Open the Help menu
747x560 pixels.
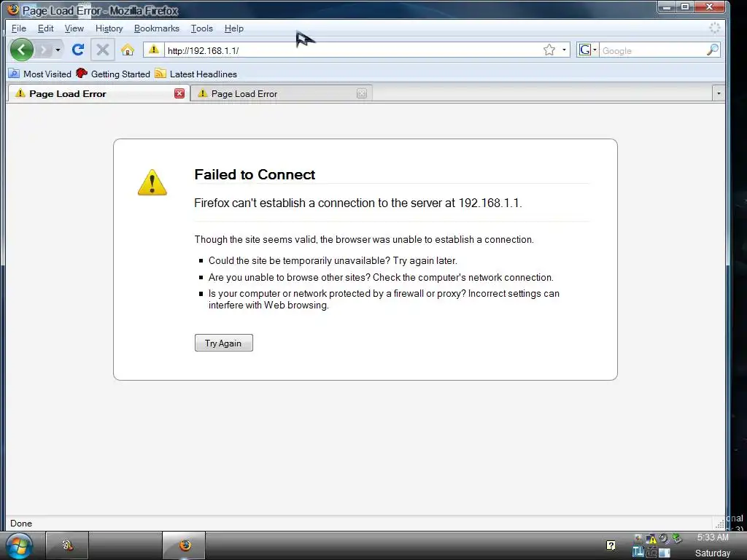(234, 28)
